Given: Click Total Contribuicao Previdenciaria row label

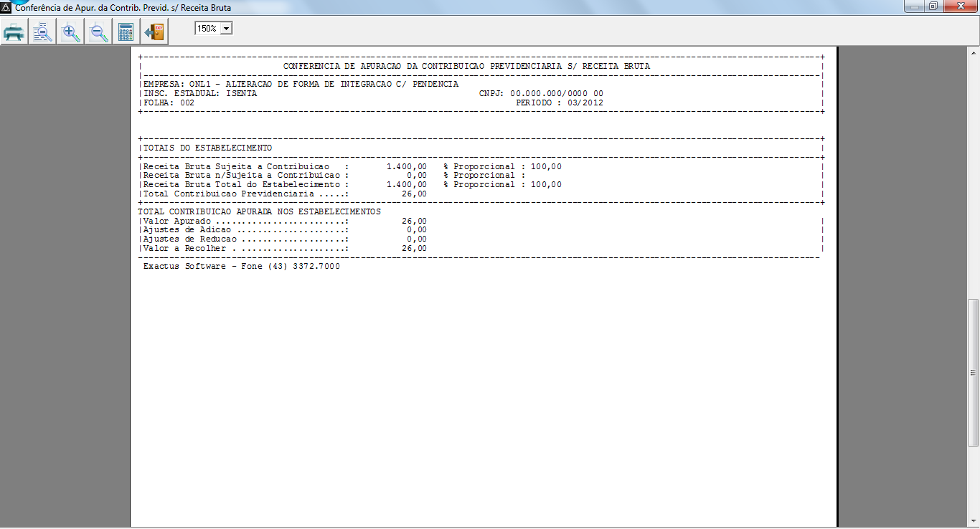Looking at the screenshot, I should pyautogui.click(x=246, y=194).
